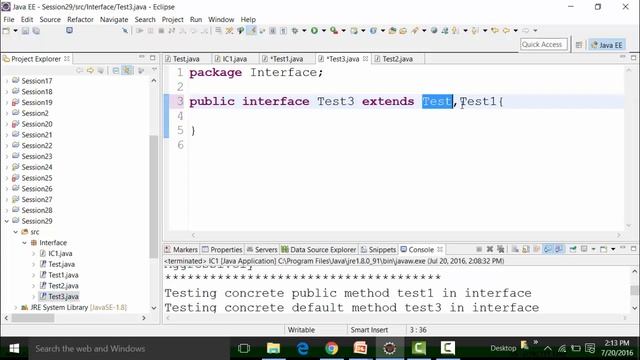640x360 pixels.
Task: Collapse the Interface package node
Action: point(24,242)
